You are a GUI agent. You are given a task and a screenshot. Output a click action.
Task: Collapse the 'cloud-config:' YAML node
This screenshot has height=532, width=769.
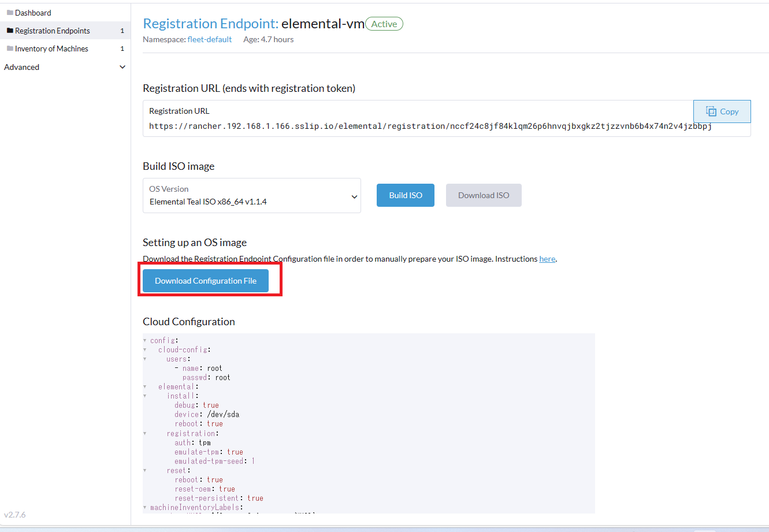tap(145, 349)
